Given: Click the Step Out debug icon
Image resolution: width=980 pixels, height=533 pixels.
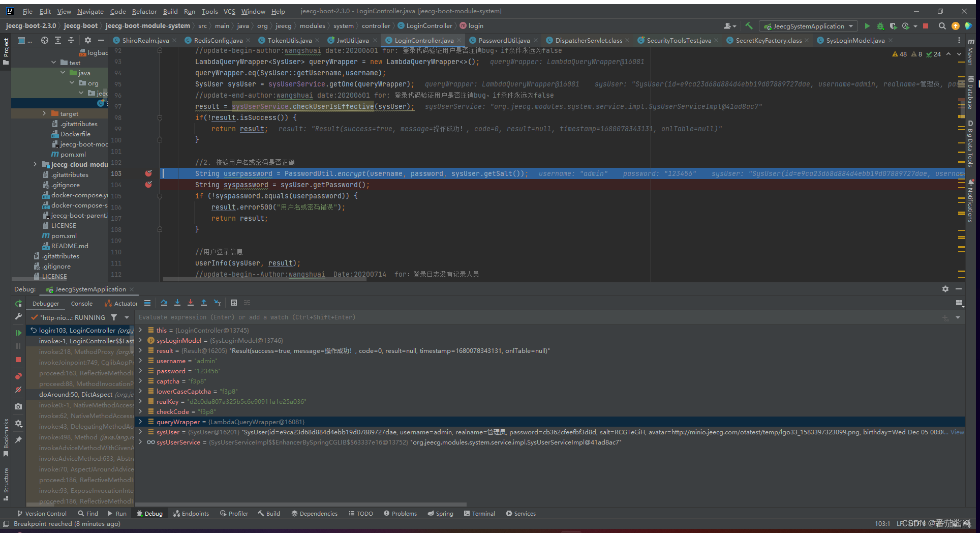Looking at the screenshot, I should tap(204, 303).
